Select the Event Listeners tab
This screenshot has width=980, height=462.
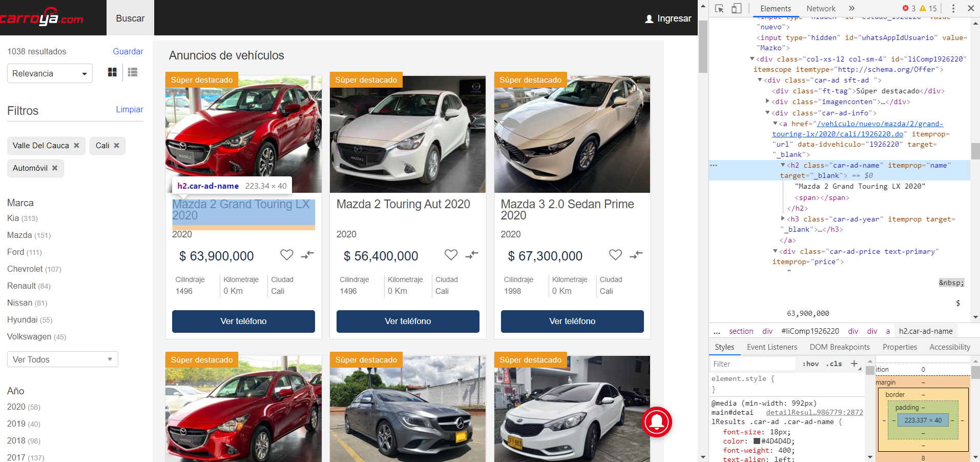click(x=772, y=347)
